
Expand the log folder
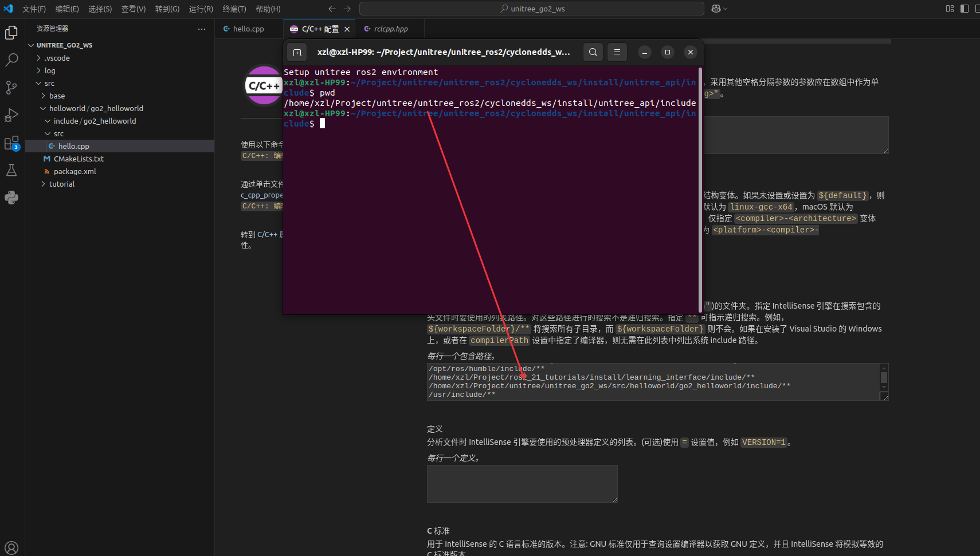pyautogui.click(x=120, y=70)
